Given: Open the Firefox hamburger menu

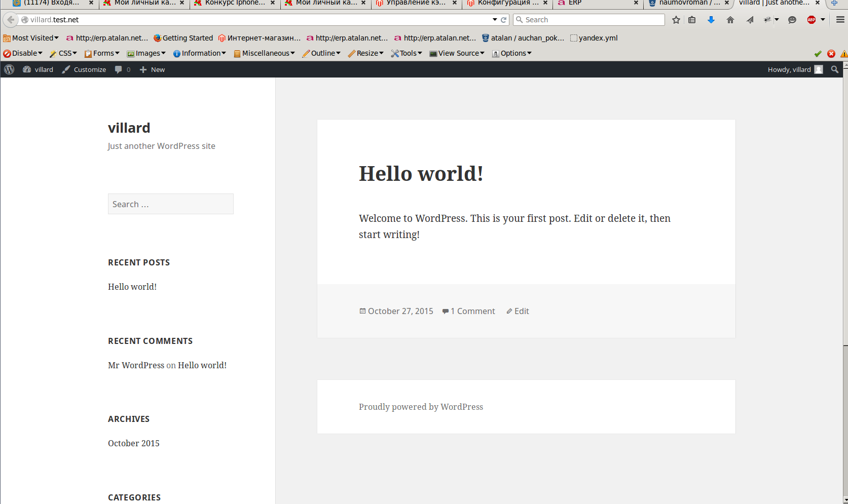Looking at the screenshot, I should (x=840, y=20).
